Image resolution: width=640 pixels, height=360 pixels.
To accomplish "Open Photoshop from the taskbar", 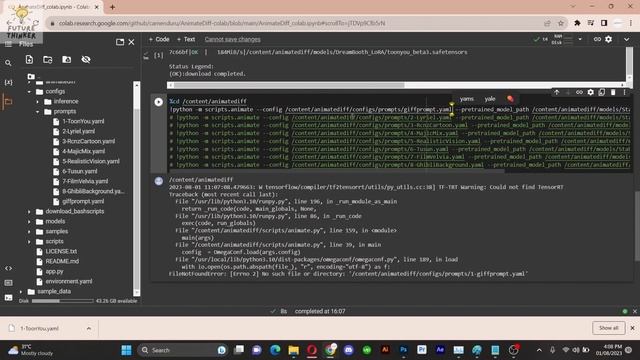I will 403,350.
